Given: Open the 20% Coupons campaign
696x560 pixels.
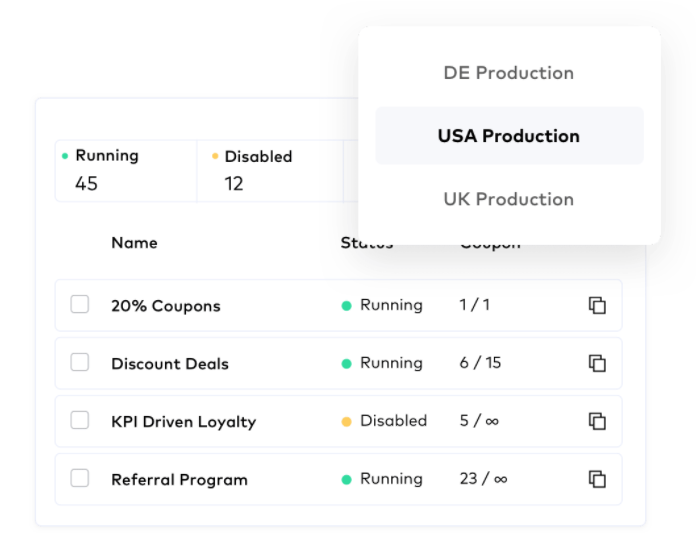Looking at the screenshot, I should tap(166, 306).
